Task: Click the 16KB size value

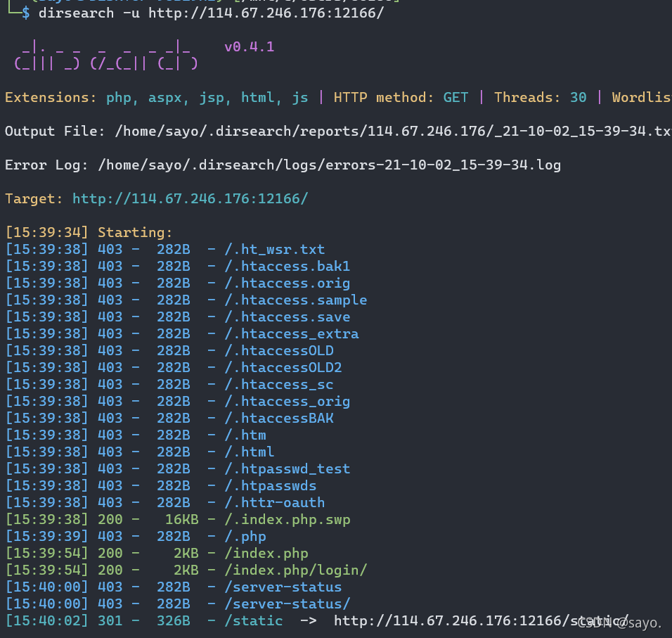Action: click(182, 520)
